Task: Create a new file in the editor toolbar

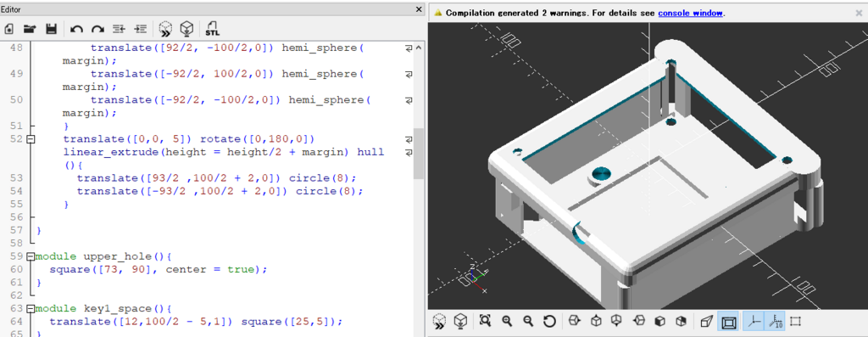Action: 8,29
